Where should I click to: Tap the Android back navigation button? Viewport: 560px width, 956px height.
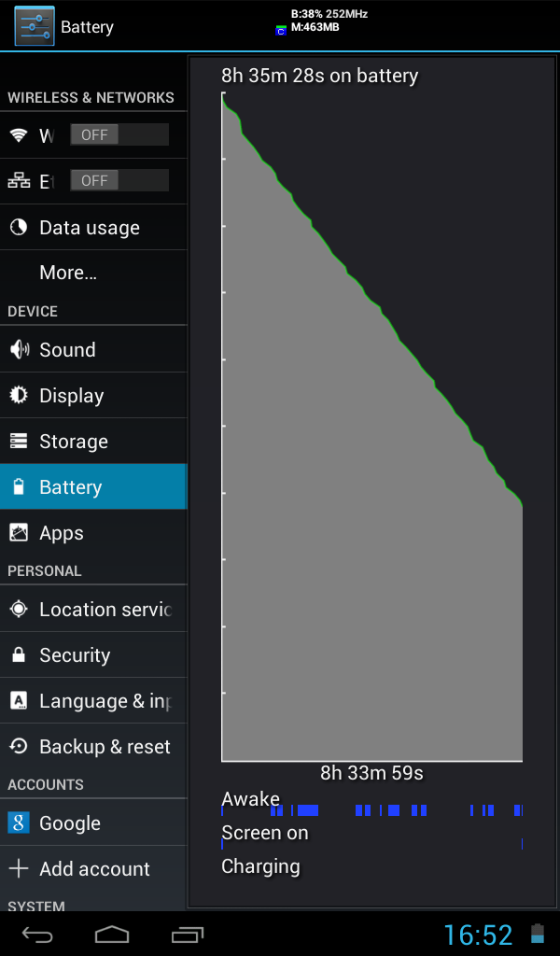coord(37,934)
